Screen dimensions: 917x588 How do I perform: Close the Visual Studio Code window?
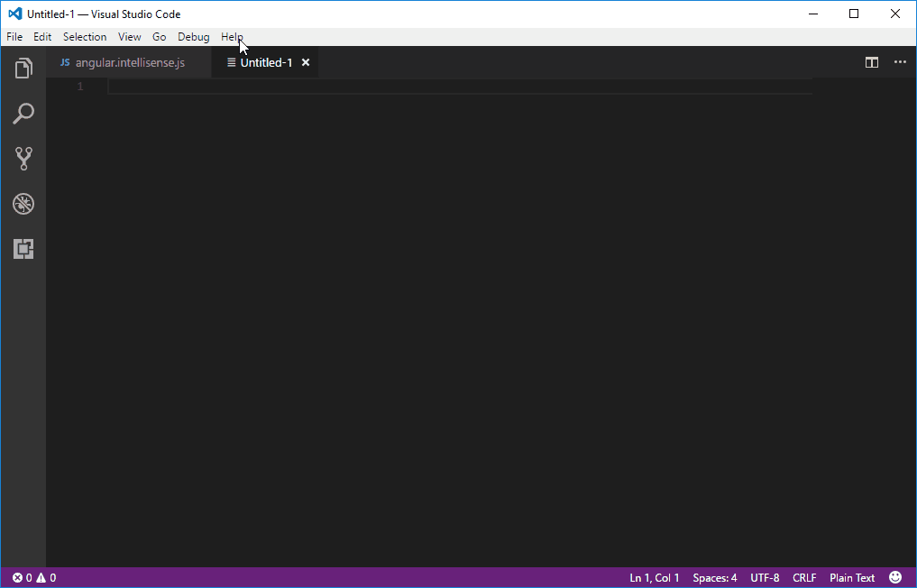895,14
